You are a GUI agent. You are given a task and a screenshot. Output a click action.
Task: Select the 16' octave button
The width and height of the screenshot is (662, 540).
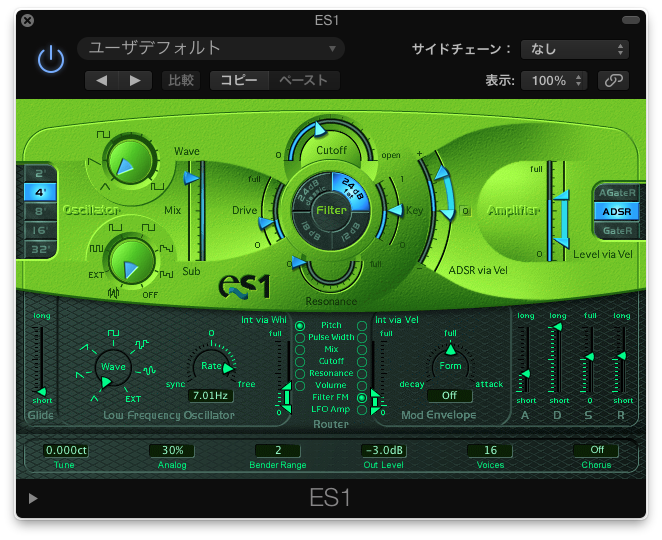(x=40, y=230)
